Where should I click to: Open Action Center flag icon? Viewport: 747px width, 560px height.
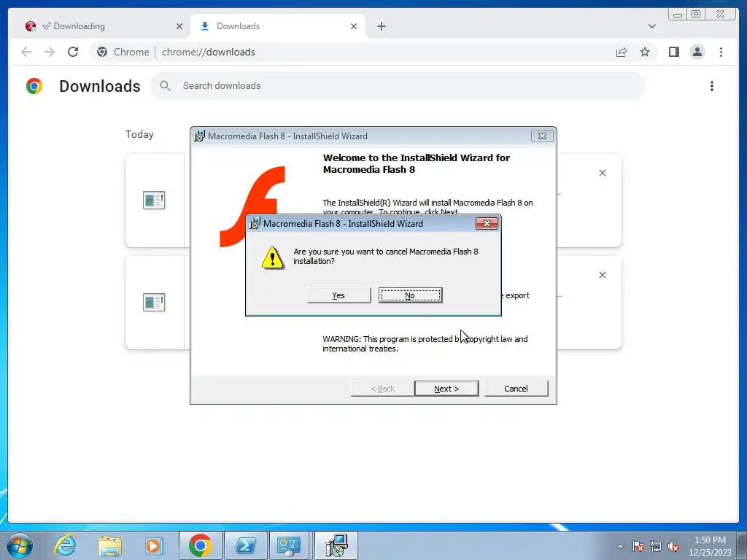638,546
